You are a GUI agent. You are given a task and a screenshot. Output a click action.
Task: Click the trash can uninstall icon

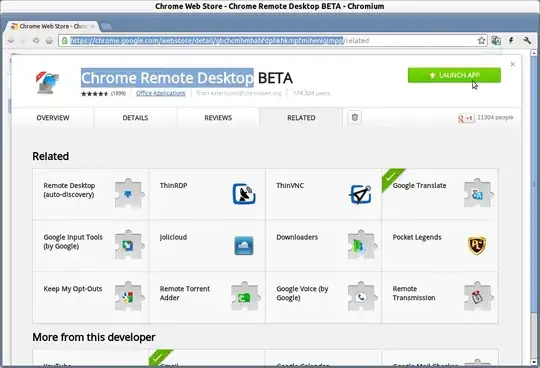pos(355,117)
